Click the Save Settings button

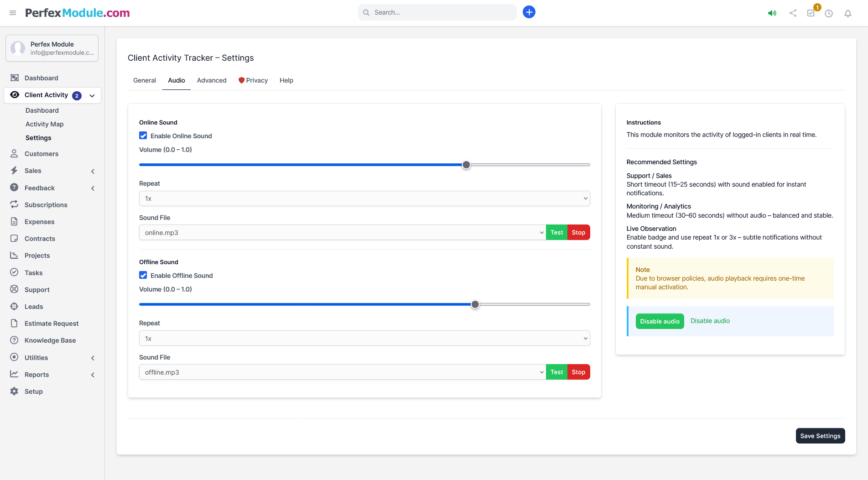[x=820, y=436]
